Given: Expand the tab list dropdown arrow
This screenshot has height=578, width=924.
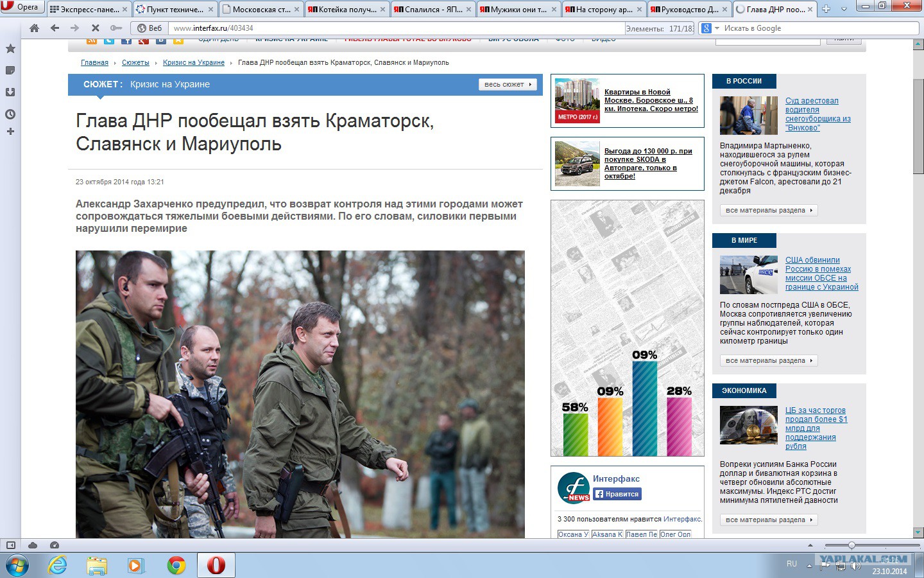Looking at the screenshot, I should click(844, 9).
